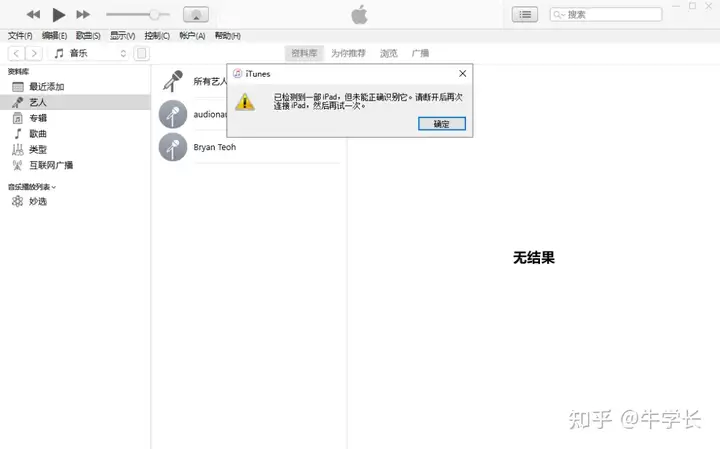This screenshot has width=720, height=449.
Task: Open the AirPlay output button
Action: coord(196,15)
